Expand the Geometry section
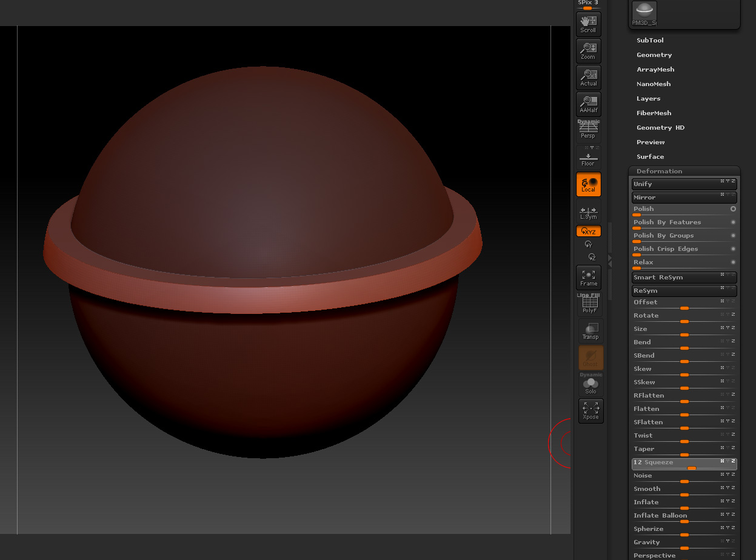 tap(654, 55)
